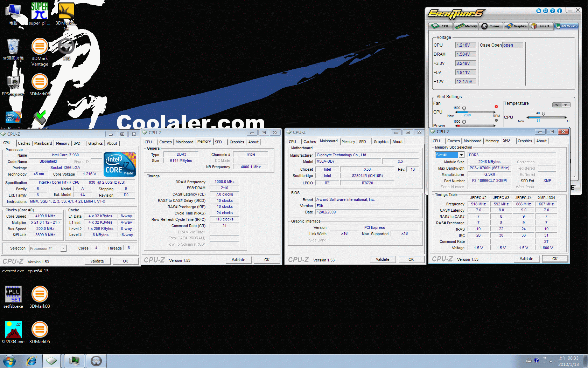Open Graphics tab in fourth CPU-Z window

pyautogui.click(x=525, y=141)
